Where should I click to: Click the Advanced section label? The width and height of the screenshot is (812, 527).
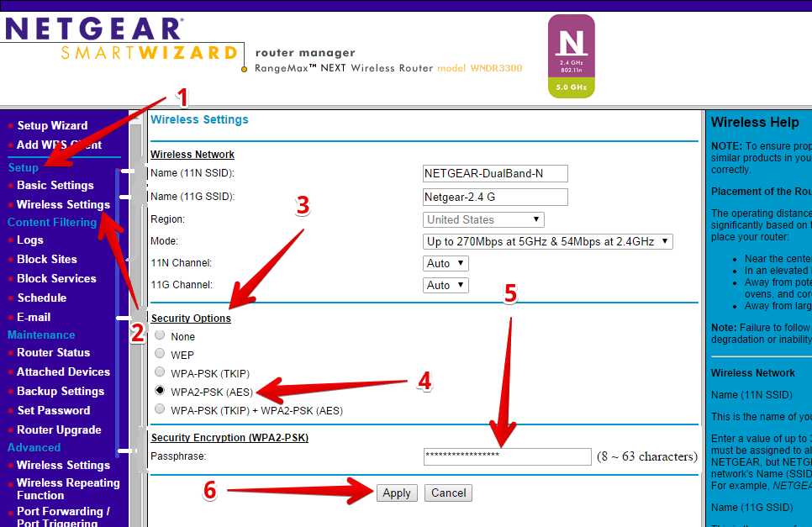pyautogui.click(x=34, y=447)
